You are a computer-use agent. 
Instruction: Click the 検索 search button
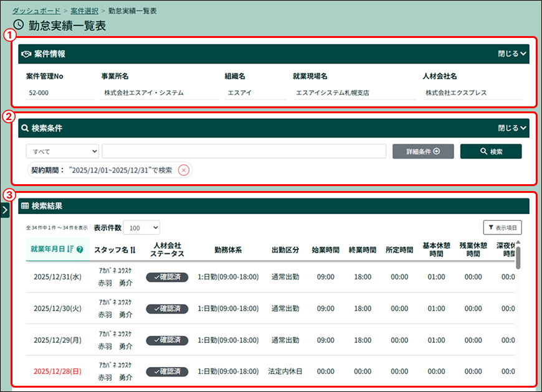[491, 151]
